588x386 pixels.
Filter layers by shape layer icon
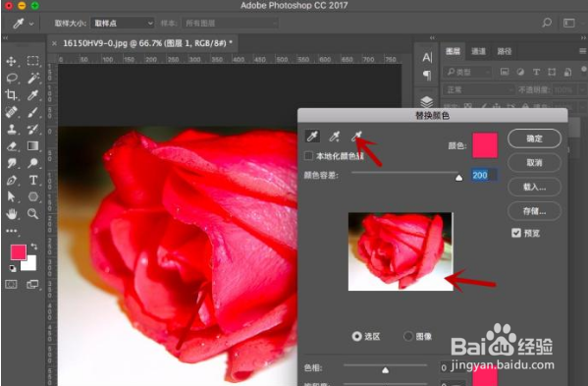coord(552,72)
